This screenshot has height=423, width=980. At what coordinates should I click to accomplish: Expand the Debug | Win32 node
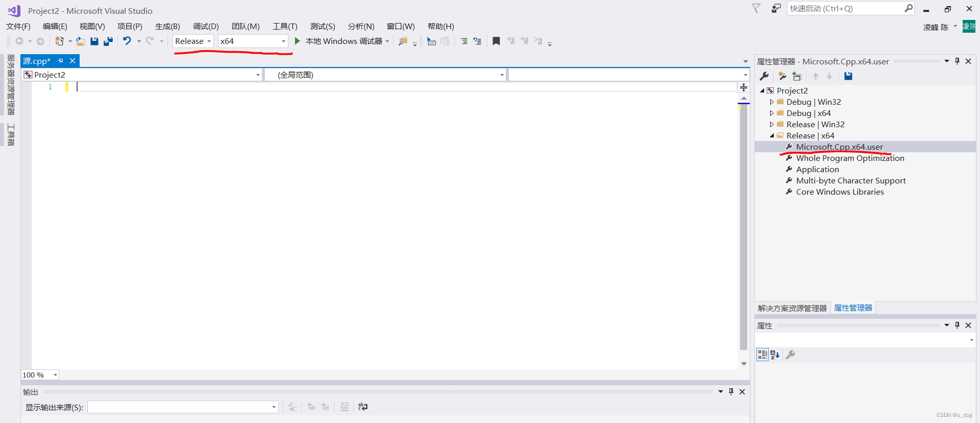click(771, 102)
